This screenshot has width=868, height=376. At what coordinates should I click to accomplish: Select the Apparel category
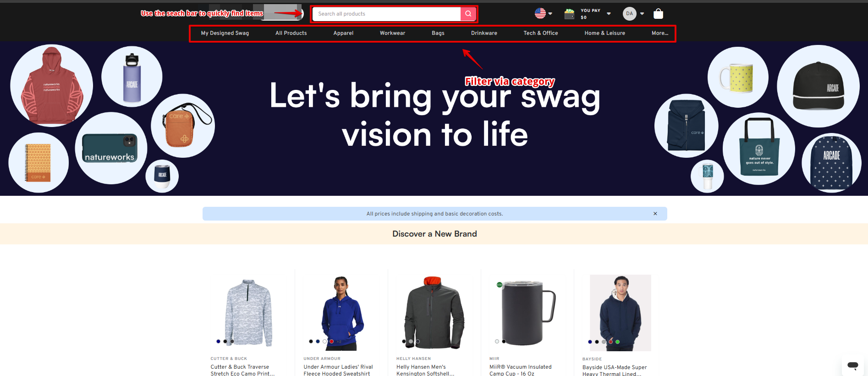[x=343, y=33]
